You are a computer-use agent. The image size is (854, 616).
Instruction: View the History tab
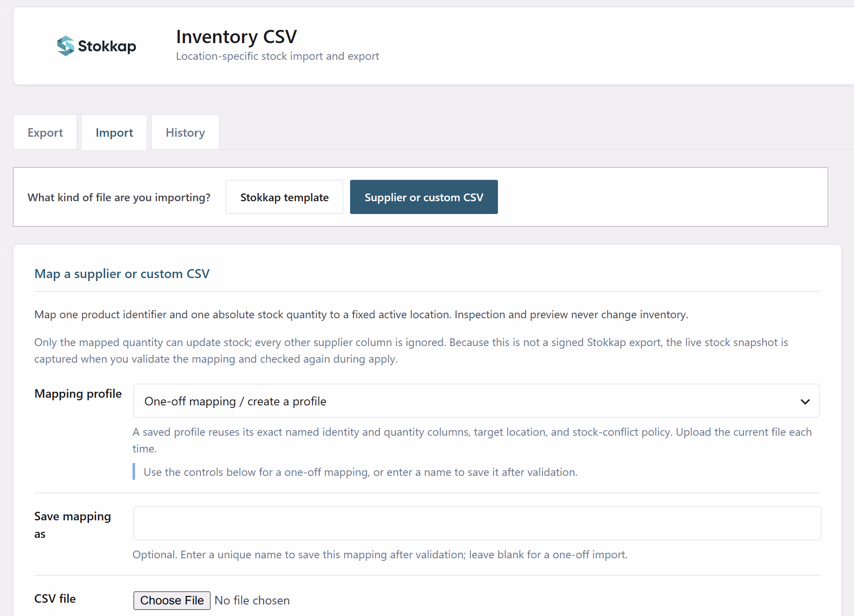[185, 132]
